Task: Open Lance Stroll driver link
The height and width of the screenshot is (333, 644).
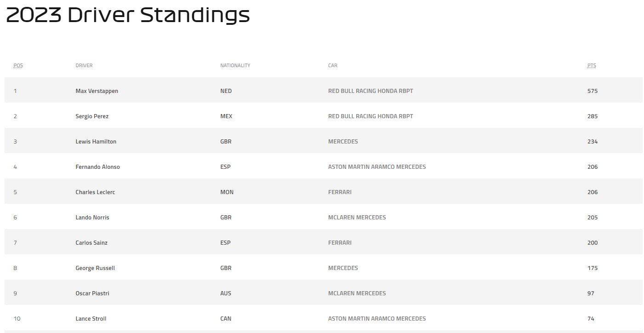Action: click(x=91, y=319)
